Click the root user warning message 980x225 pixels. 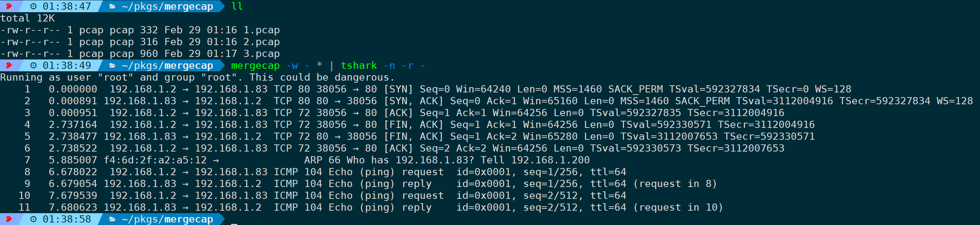[198, 77]
